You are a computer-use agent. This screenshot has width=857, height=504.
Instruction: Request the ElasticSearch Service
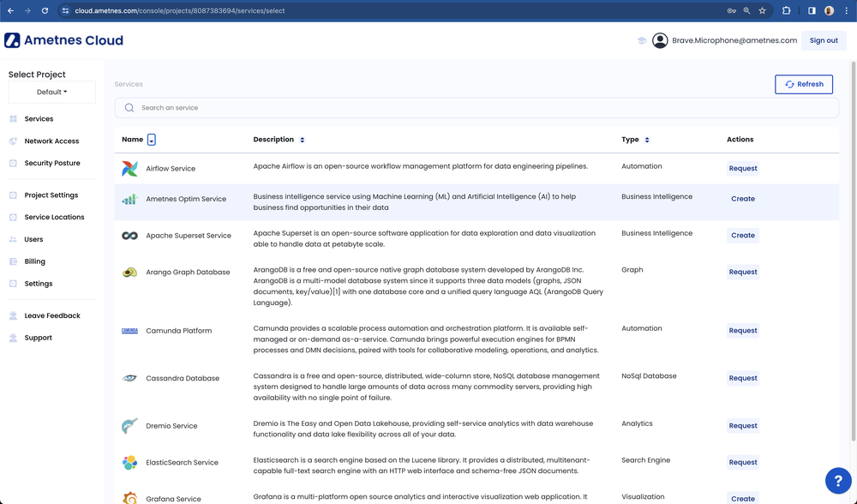coord(743,463)
